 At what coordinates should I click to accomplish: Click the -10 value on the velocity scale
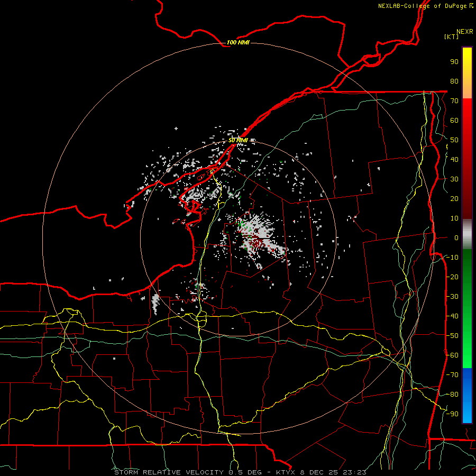(x=452, y=258)
